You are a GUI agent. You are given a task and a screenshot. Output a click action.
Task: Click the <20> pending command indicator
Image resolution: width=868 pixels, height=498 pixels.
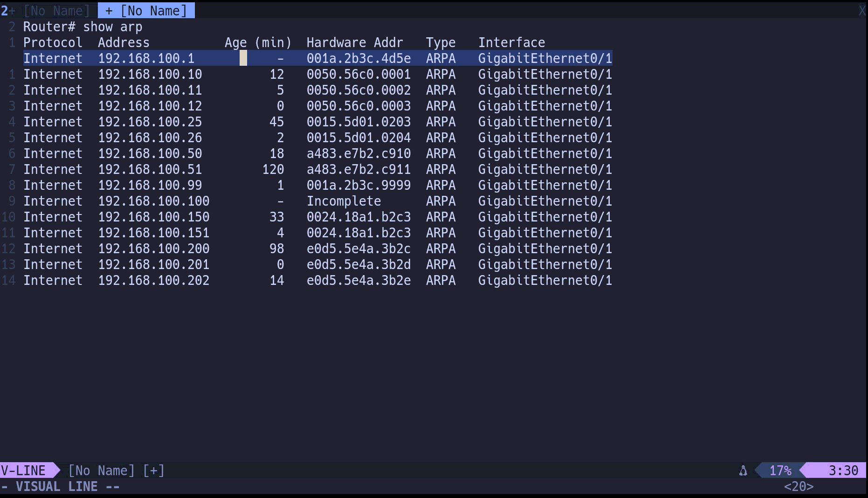pos(799,486)
